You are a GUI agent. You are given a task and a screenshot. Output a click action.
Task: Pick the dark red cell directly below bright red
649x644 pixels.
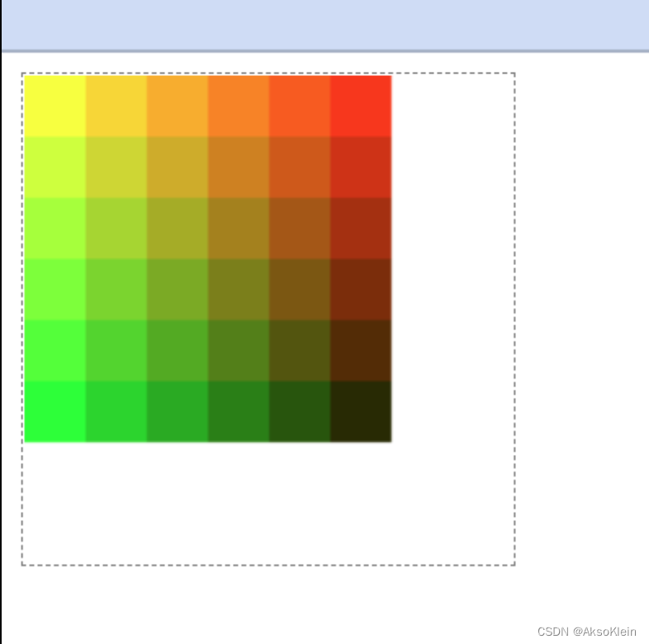(x=361, y=168)
